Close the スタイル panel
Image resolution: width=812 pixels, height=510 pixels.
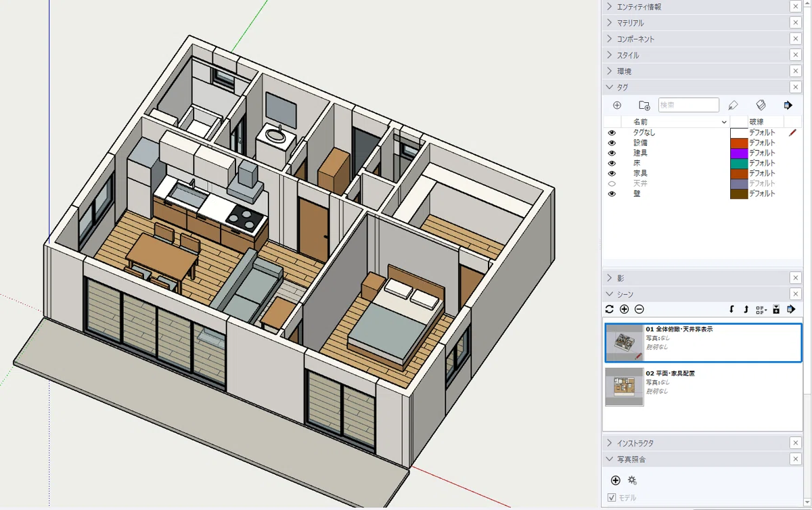[x=796, y=55]
